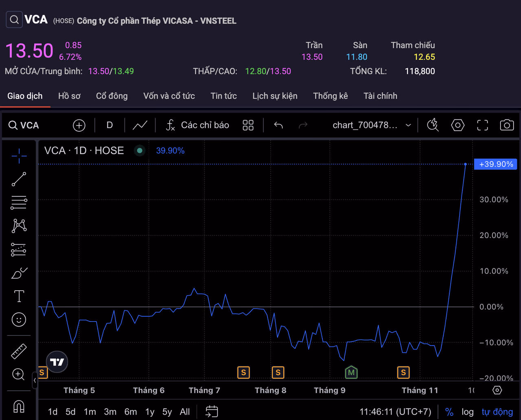The height and width of the screenshot is (420, 521).
Task: Choose the text annotation tool
Action: (19, 296)
